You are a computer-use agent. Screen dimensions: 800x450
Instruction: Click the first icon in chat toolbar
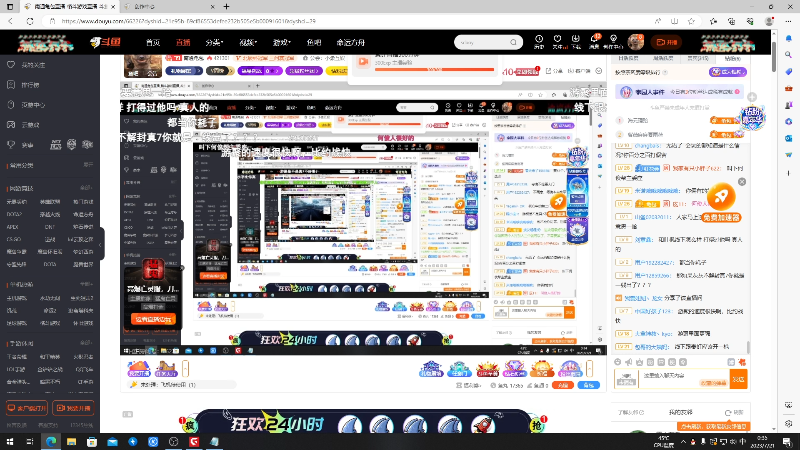click(618, 362)
